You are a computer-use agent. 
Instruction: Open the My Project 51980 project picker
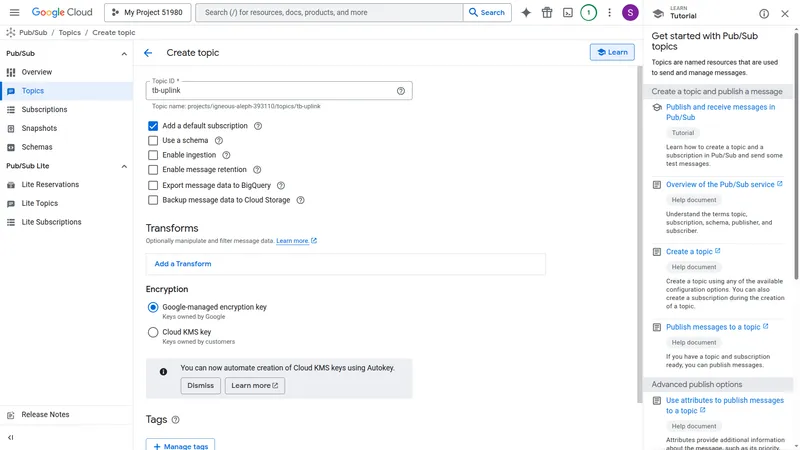click(147, 13)
